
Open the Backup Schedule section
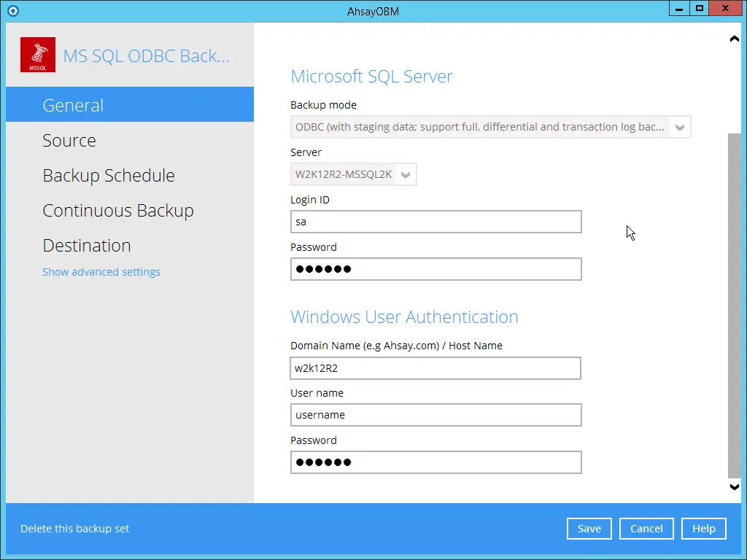click(108, 175)
